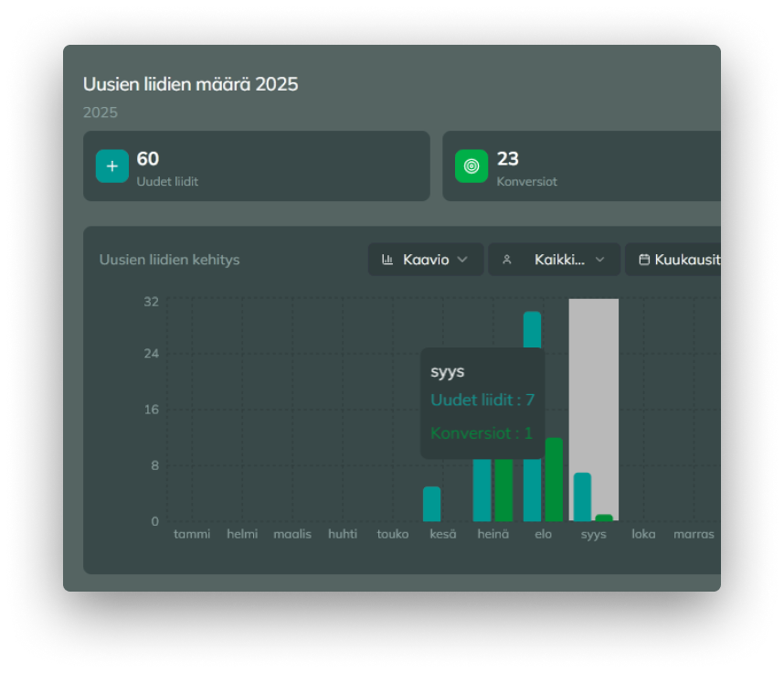Viewport: 784px width, 673px height.
Task: Click the loka month label on the axis
Action: click(x=643, y=534)
